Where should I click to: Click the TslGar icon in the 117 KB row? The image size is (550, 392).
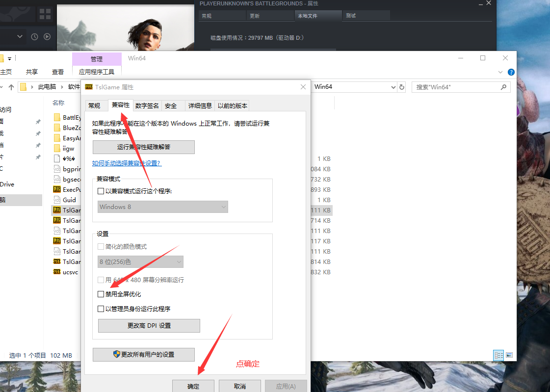pyautogui.click(x=57, y=241)
